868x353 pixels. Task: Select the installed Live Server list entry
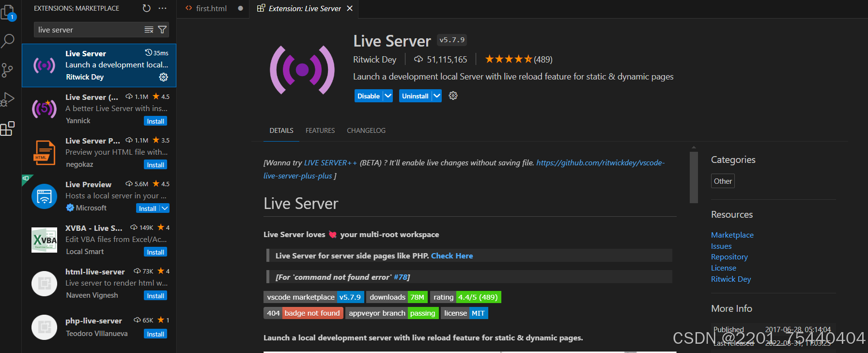point(99,65)
